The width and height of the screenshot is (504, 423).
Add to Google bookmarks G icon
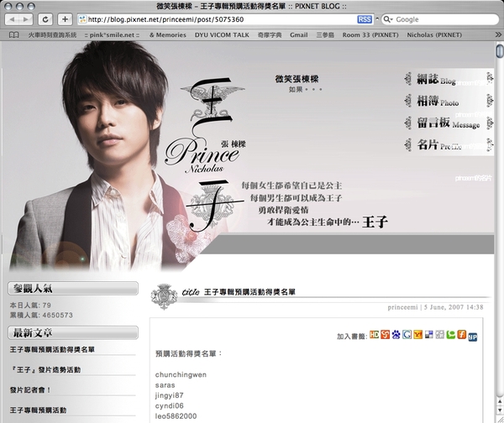(x=407, y=335)
